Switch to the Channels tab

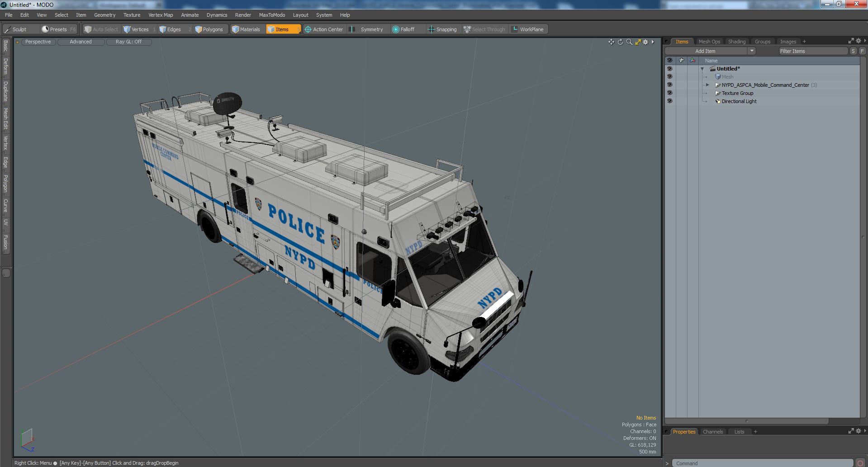click(713, 432)
